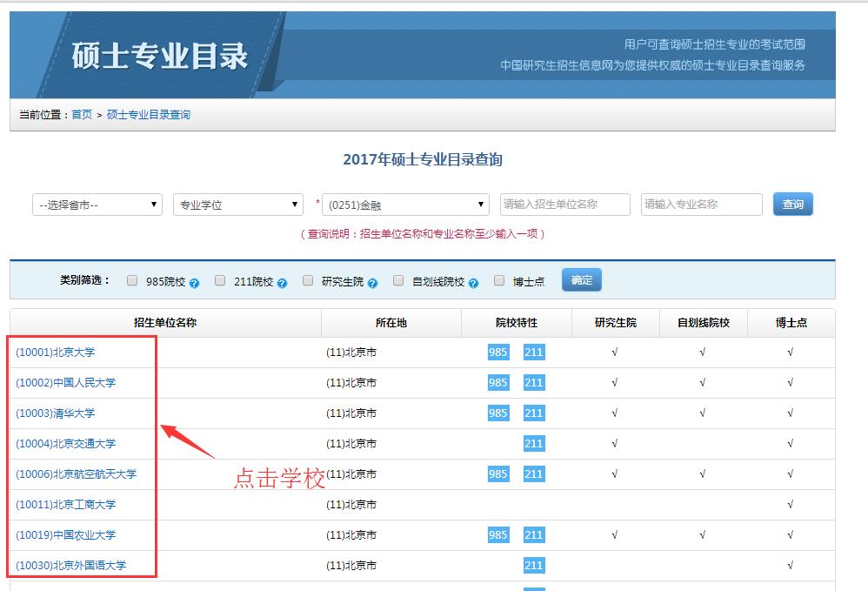This screenshot has width=868, height=591.
Task: Click the 211 badge in 北京交通大学 row
Action: tap(533, 444)
